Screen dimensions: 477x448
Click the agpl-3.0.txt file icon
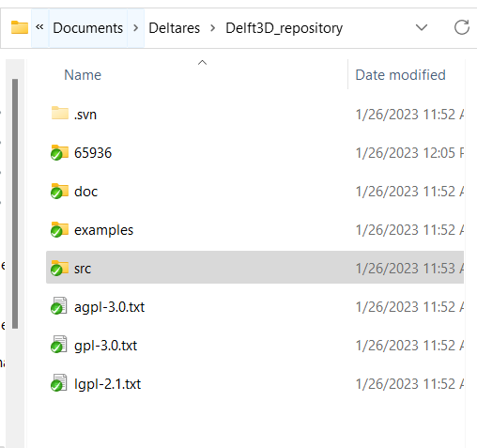click(59, 306)
